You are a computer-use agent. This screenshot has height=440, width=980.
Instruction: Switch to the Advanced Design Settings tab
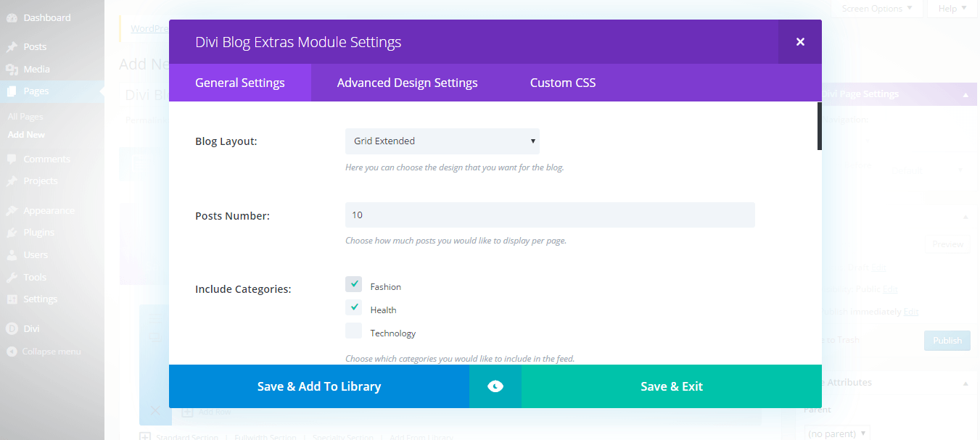pyautogui.click(x=407, y=82)
